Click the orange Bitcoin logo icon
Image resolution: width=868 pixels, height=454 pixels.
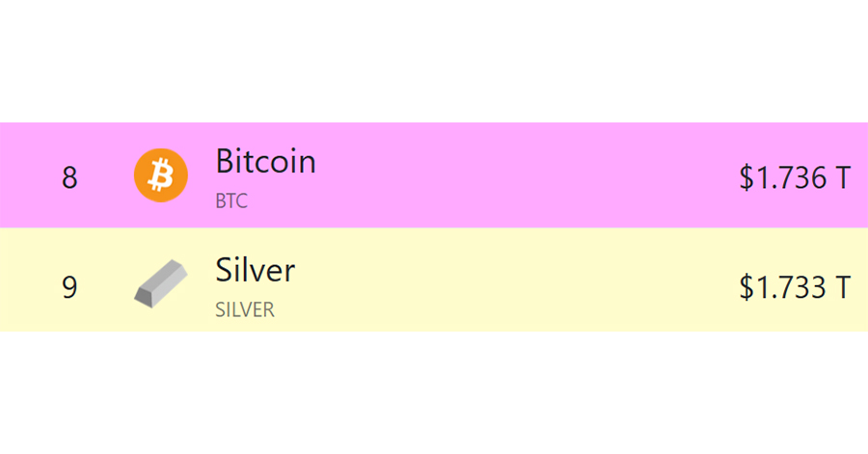(x=161, y=174)
